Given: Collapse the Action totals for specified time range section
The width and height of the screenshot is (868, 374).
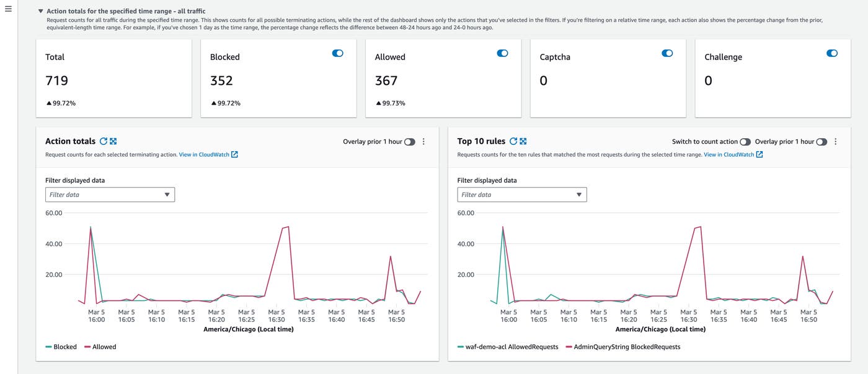Looking at the screenshot, I should [x=40, y=11].
